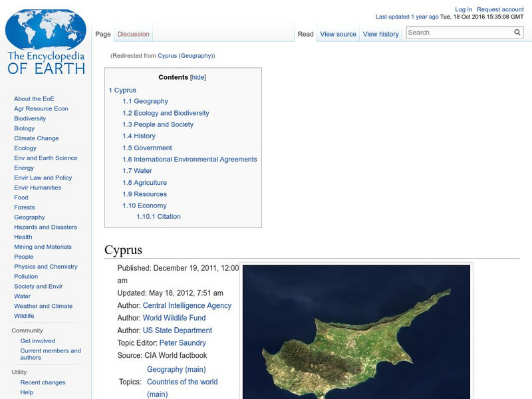Open the View history tab

pyautogui.click(x=380, y=34)
